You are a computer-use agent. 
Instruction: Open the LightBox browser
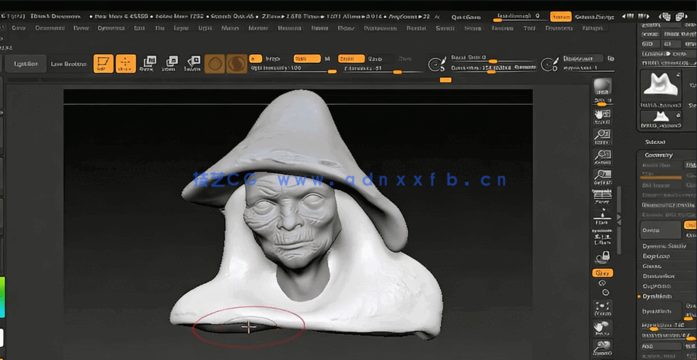[25, 64]
